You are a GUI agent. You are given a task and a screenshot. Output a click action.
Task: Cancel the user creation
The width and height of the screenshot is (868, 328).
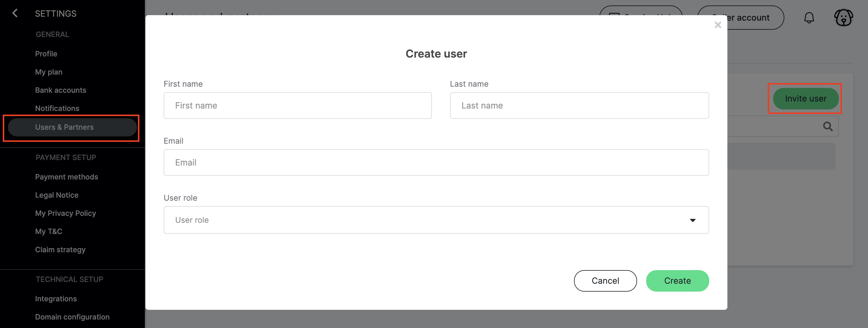point(605,280)
